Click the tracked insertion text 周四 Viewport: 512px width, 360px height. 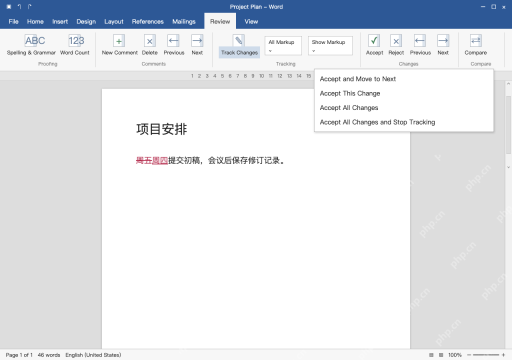point(160,161)
